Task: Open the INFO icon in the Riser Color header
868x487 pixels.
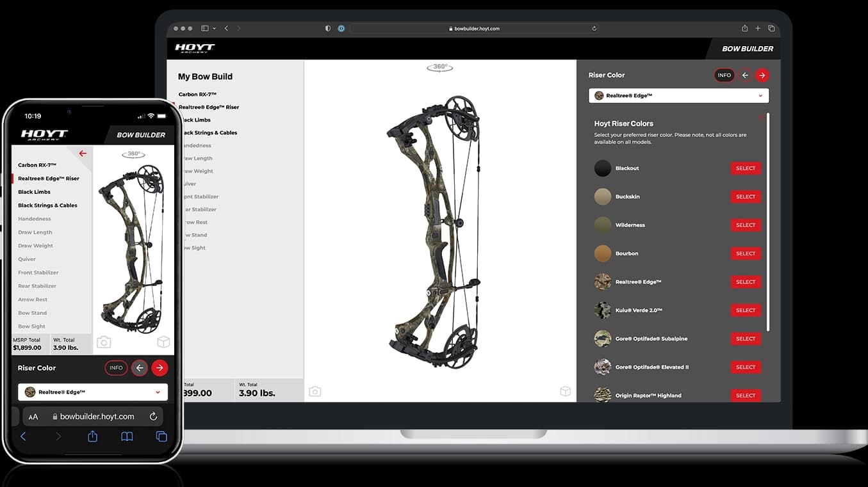Action: point(724,75)
